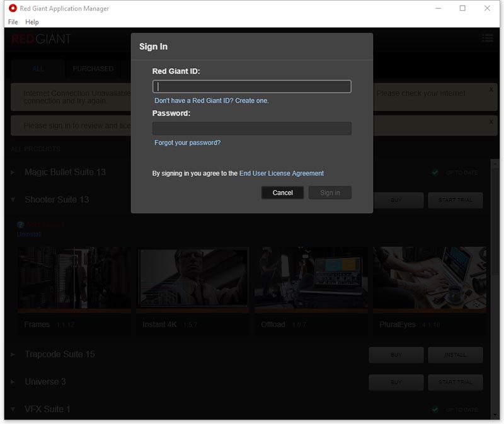Dismiss the Internet Connection Unavailable banner

491,89
